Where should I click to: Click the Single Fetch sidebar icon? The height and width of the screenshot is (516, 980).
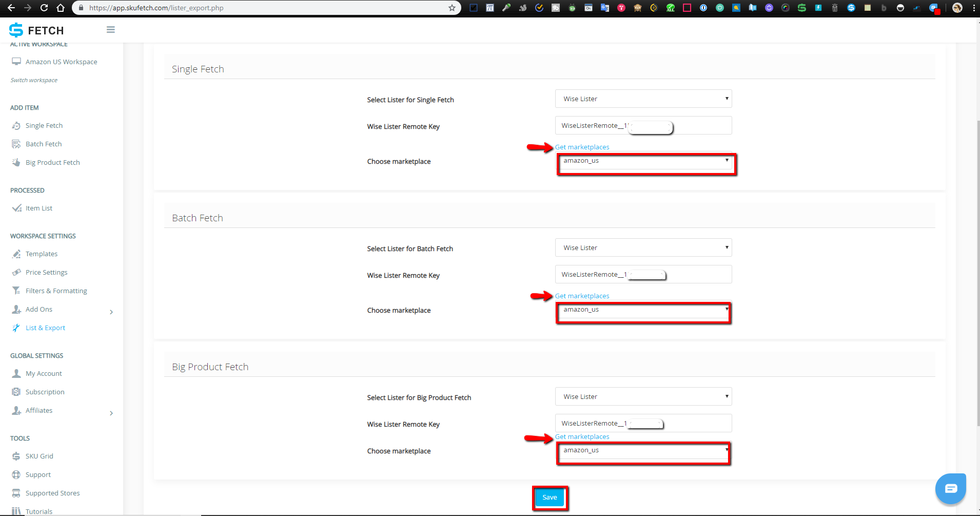pyautogui.click(x=16, y=126)
